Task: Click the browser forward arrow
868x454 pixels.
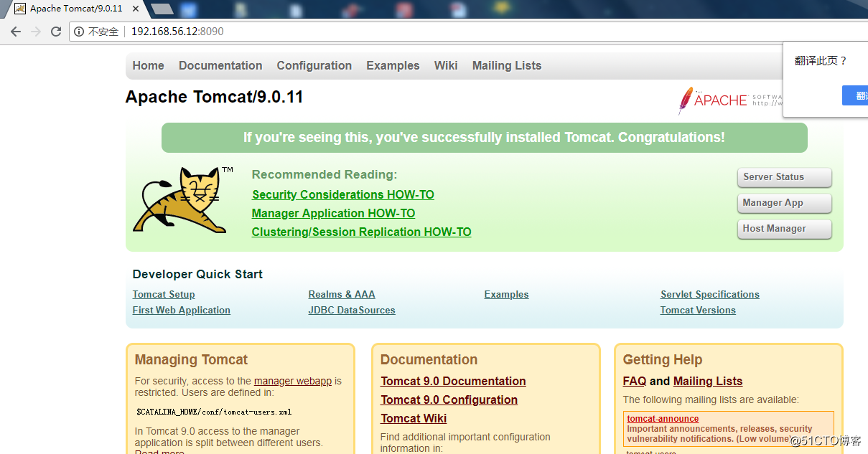Action: coord(36,32)
